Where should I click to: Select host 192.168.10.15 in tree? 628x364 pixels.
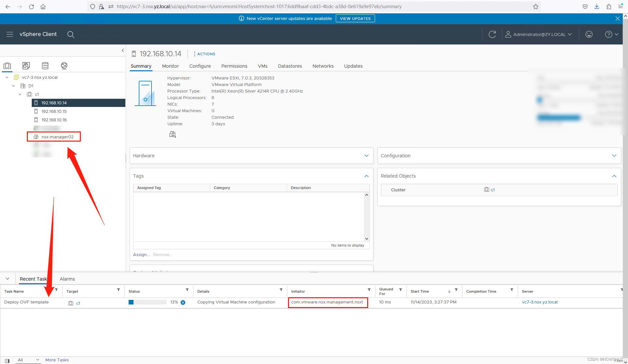click(x=54, y=111)
